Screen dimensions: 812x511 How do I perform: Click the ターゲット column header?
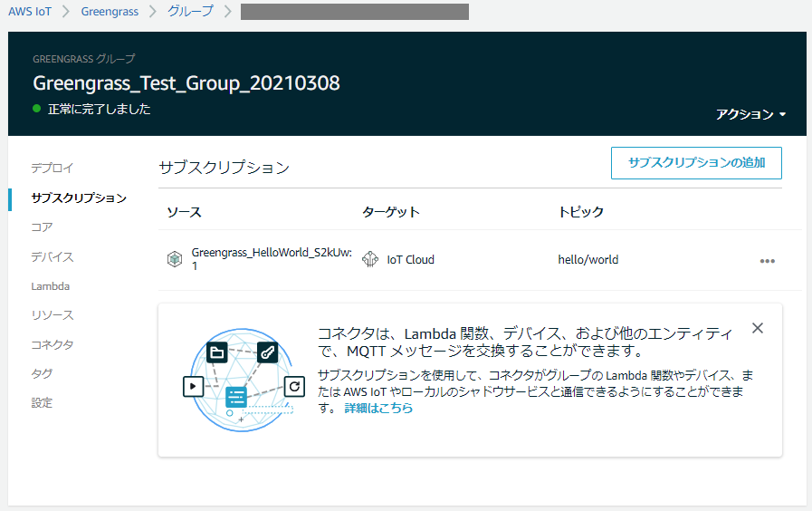coord(390,212)
